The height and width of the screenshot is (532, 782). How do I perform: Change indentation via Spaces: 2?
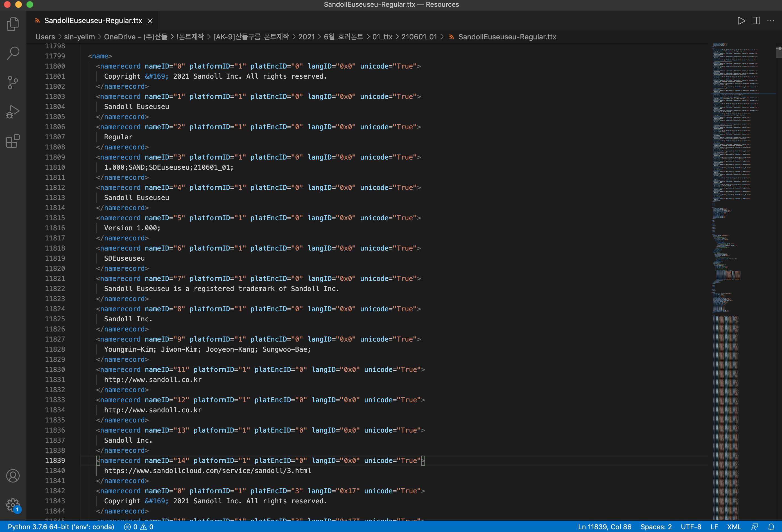(x=656, y=527)
